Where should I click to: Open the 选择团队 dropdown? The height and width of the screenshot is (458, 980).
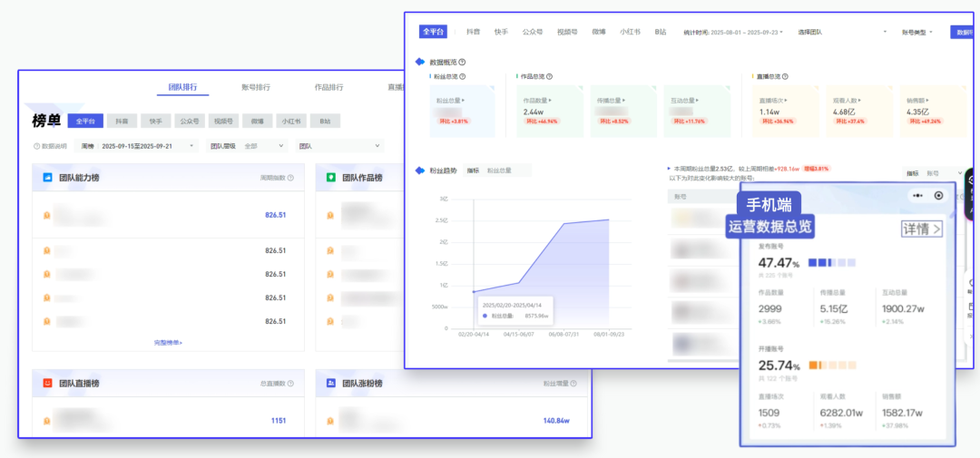842,32
